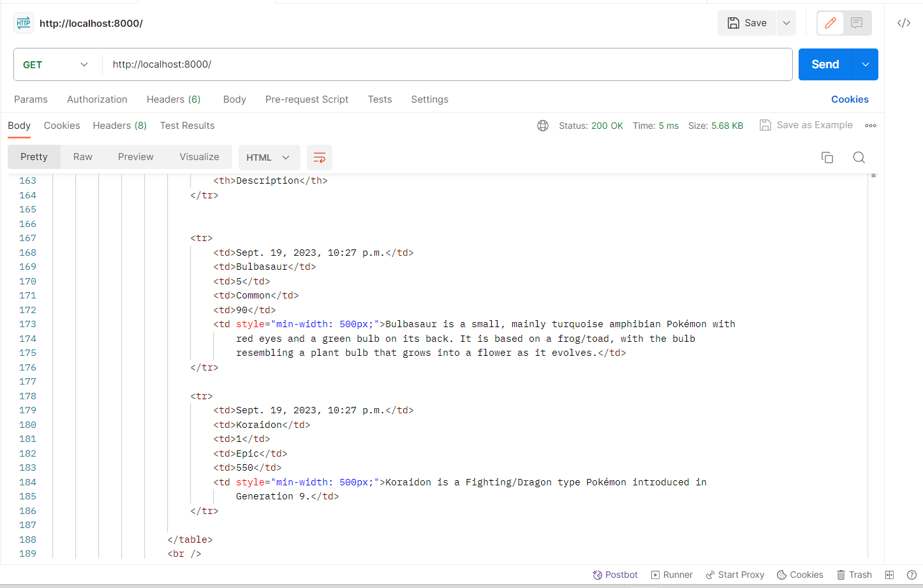Click Start Proxy in the status bar
Viewport: 923px width, 588px height.
(x=735, y=575)
